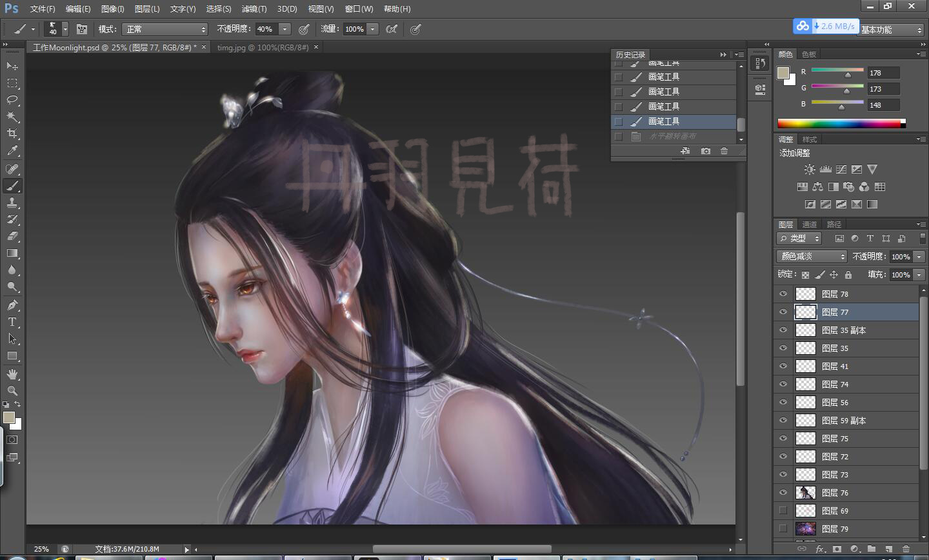Open layer fill 100% dropdown arrow
Screen dimensions: 929x560
coord(919,275)
